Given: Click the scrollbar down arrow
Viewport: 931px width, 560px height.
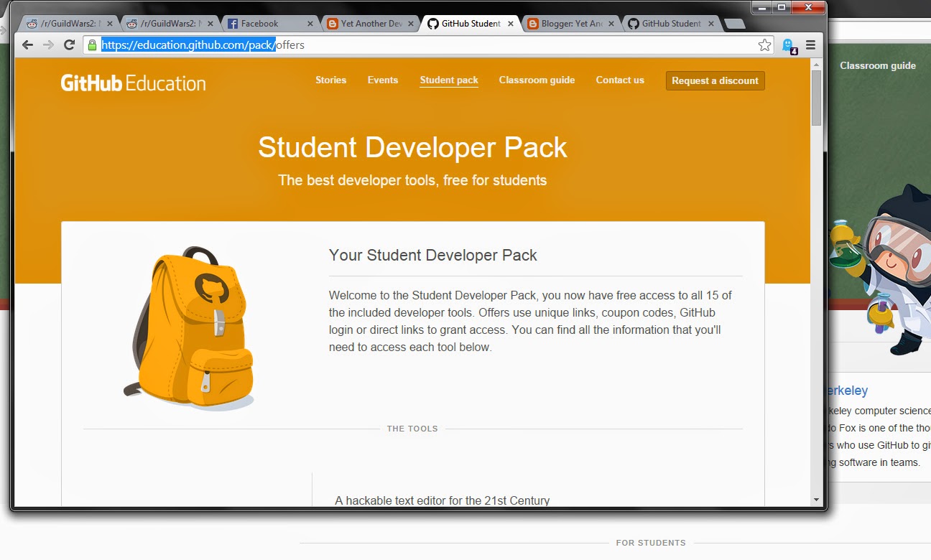Looking at the screenshot, I should pyautogui.click(x=816, y=500).
